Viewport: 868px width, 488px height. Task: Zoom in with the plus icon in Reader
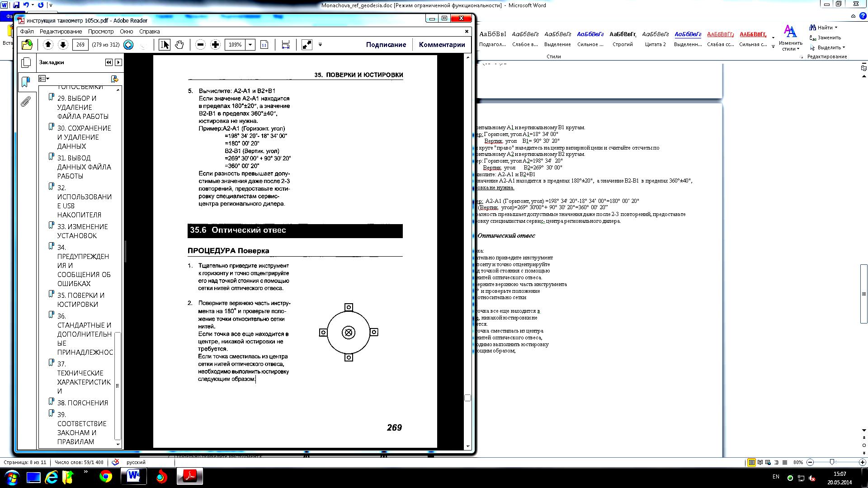(x=216, y=44)
